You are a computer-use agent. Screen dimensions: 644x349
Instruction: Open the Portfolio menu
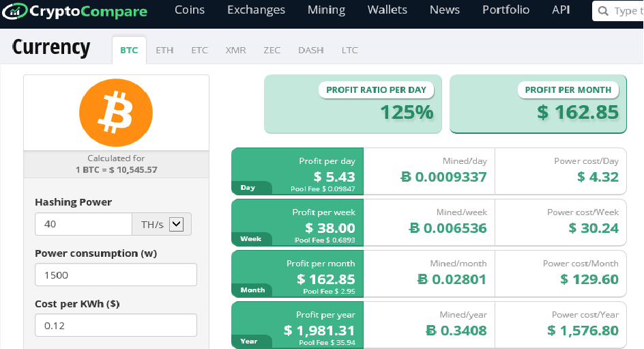pos(506,10)
